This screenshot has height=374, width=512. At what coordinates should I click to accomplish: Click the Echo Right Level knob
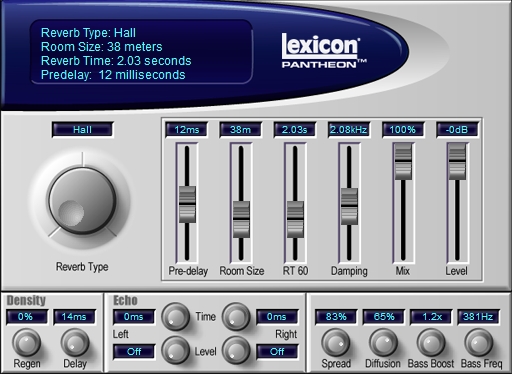tap(236, 350)
